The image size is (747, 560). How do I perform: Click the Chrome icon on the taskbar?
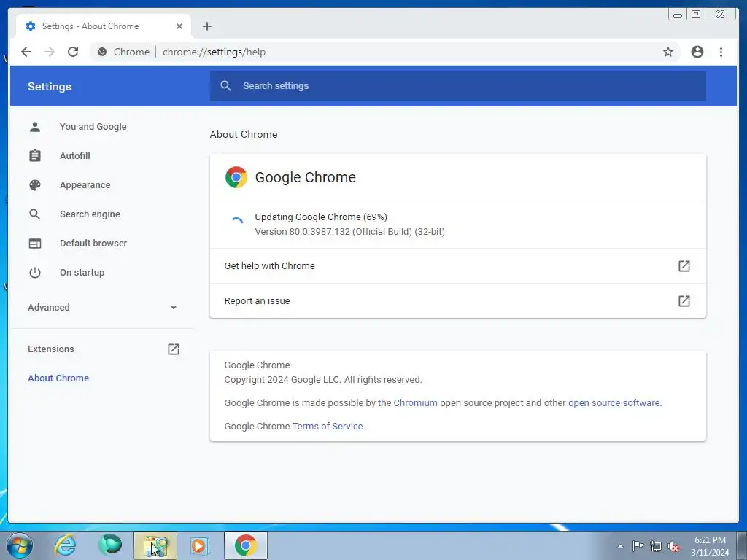245,545
